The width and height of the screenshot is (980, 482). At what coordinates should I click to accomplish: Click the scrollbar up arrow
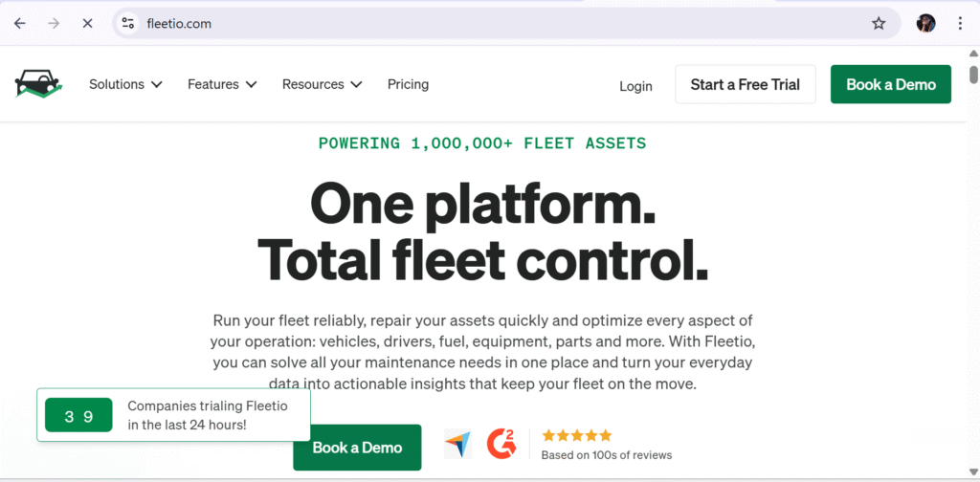click(x=973, y=54)
